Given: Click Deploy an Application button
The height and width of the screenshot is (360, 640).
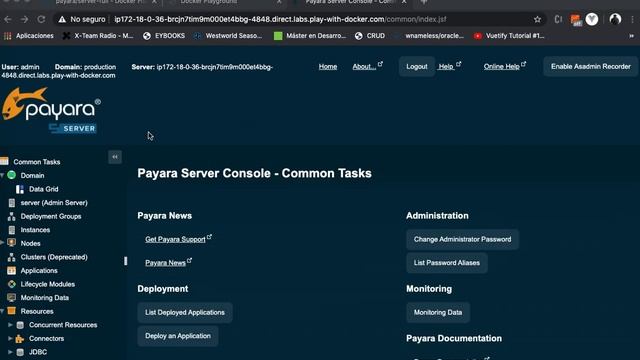Looking at the screenshot, I should click(x=178, y=336).
